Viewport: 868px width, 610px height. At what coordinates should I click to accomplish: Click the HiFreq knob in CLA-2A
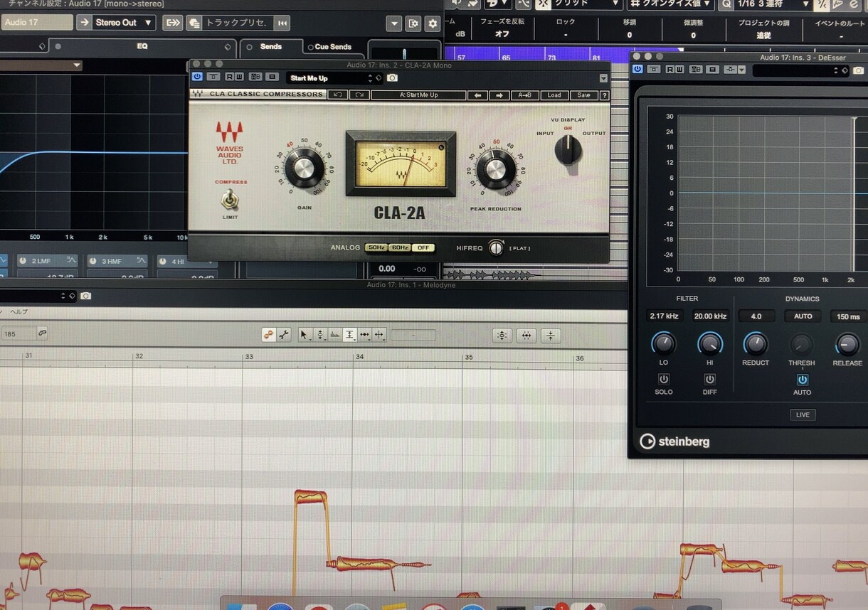[x=496, y=247]
